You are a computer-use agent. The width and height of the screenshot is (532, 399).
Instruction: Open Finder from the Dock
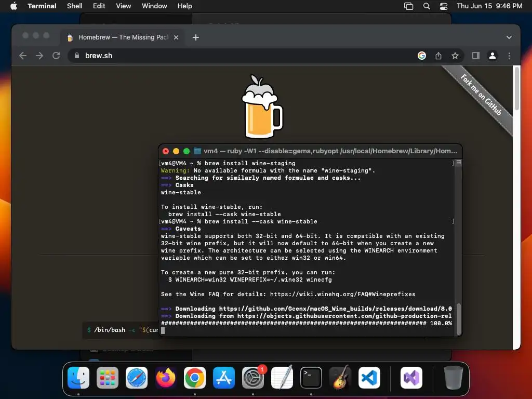(78, 378)
